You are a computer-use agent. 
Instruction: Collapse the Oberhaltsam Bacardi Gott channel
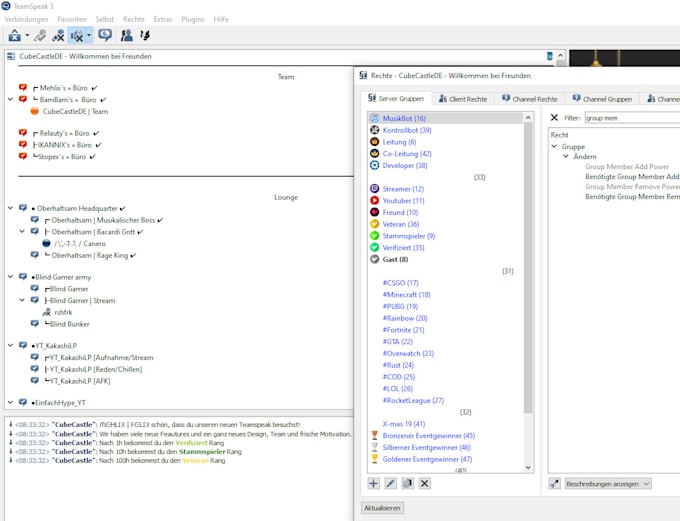click(22, 232)
